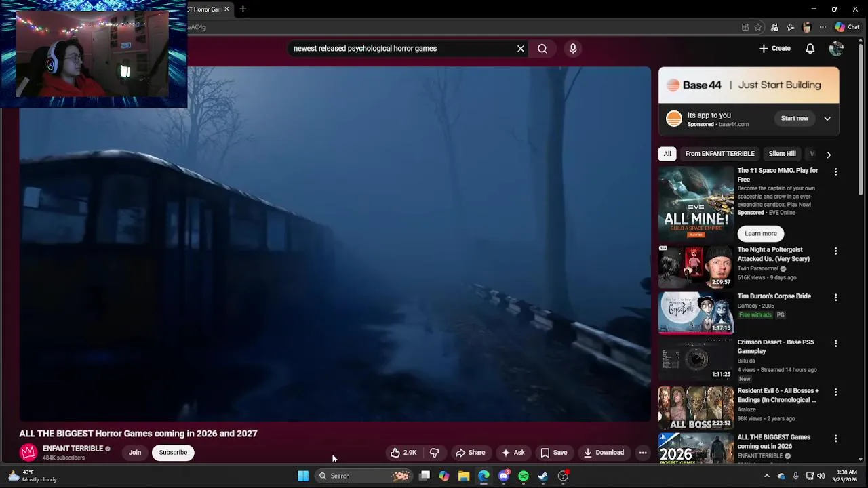Open options for Resident Evil 6 video
This screenshot has height=488, width=868.
(x=835, y=392)
